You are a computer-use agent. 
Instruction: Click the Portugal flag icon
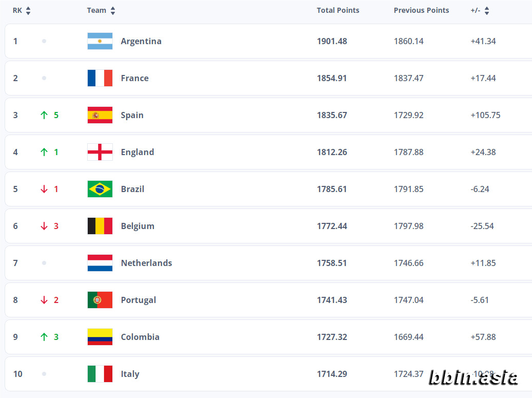click(100, 300)
